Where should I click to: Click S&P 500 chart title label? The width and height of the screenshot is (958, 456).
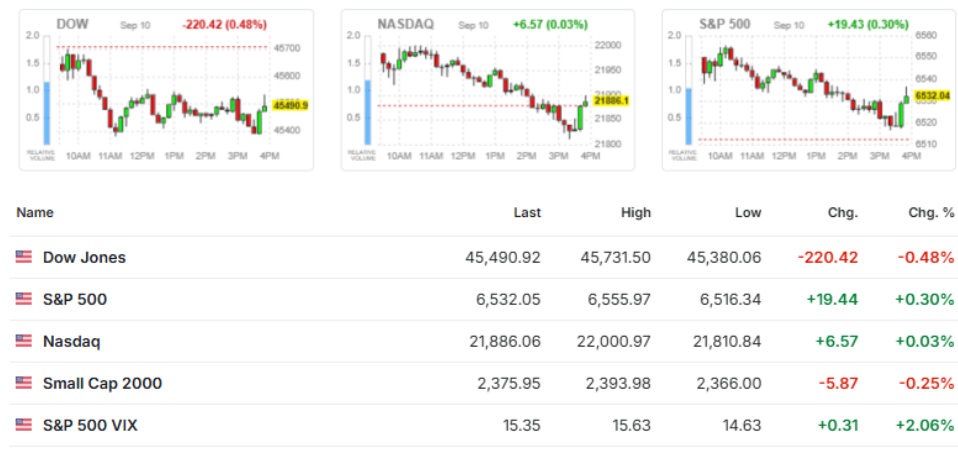[x=727, y=24]
